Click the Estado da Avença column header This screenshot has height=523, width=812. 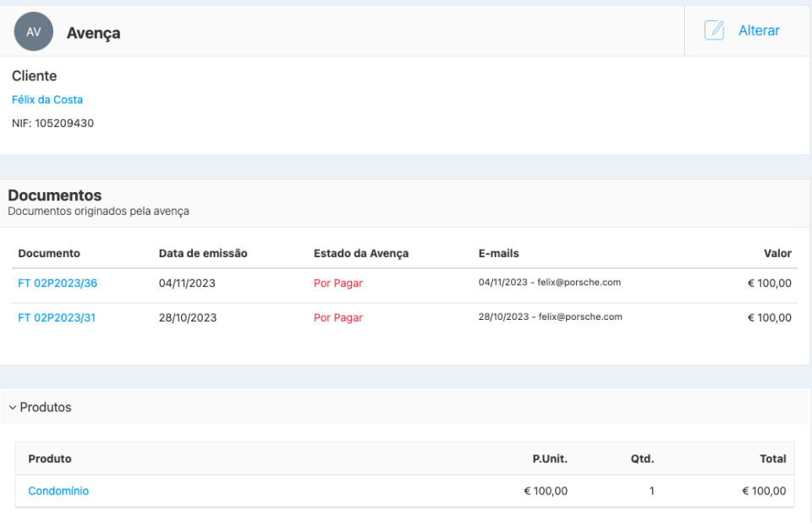point(361,253)
